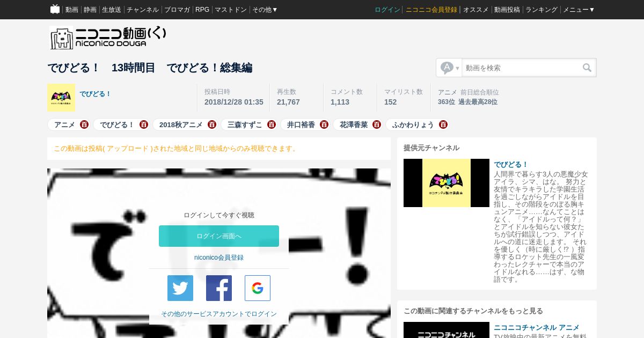
Task: Click ranking text 363位 過去最高28位
Action: [467, 102]
